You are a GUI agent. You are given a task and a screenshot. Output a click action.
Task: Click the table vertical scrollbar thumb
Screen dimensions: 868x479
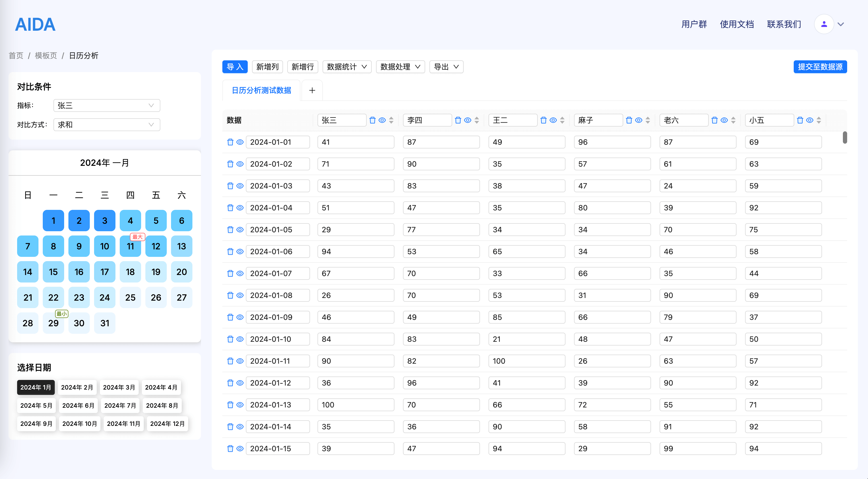click(845, 137)
